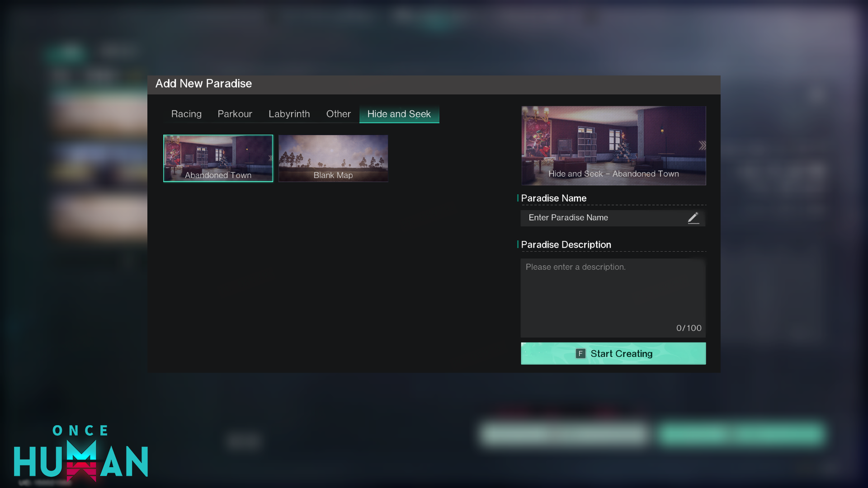Click the pencil edit icon beside Paradise Name
Viewport: 868px width, 488px height.
pos(694,218)
